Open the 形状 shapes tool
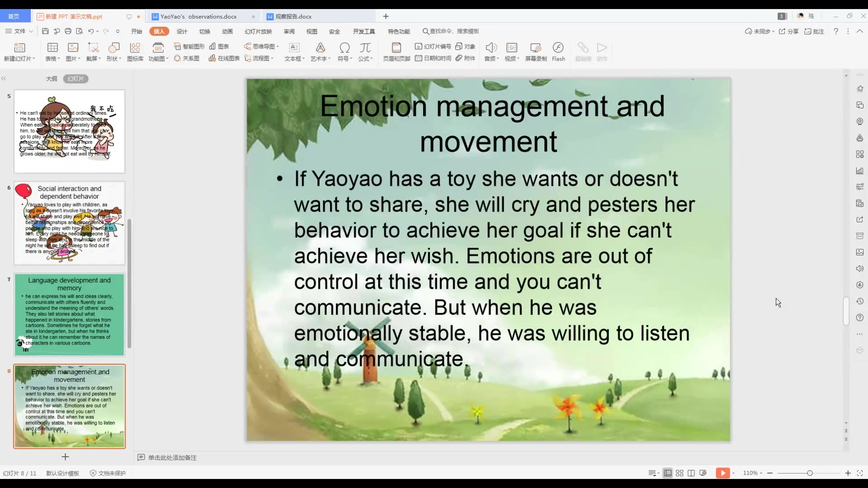This screenshot has height=488, width=868. pyautogui.click(x=113, y=52)
